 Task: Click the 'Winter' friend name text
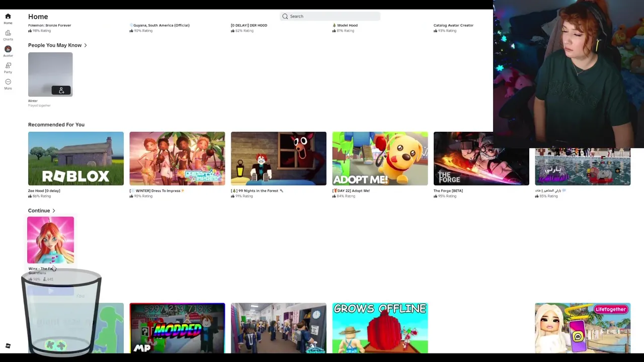click(x=33, y=101)
